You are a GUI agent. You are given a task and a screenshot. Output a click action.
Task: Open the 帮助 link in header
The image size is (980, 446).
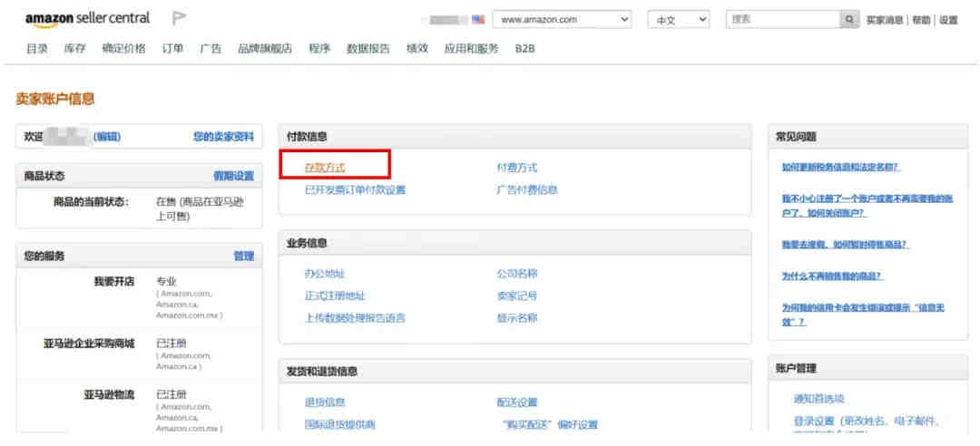pyautogui.click(x=921, y=20)
